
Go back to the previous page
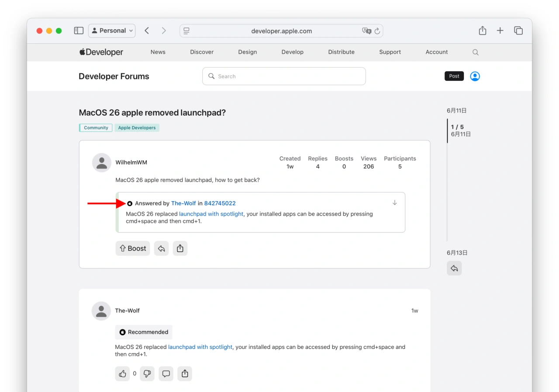click(147, 31)
